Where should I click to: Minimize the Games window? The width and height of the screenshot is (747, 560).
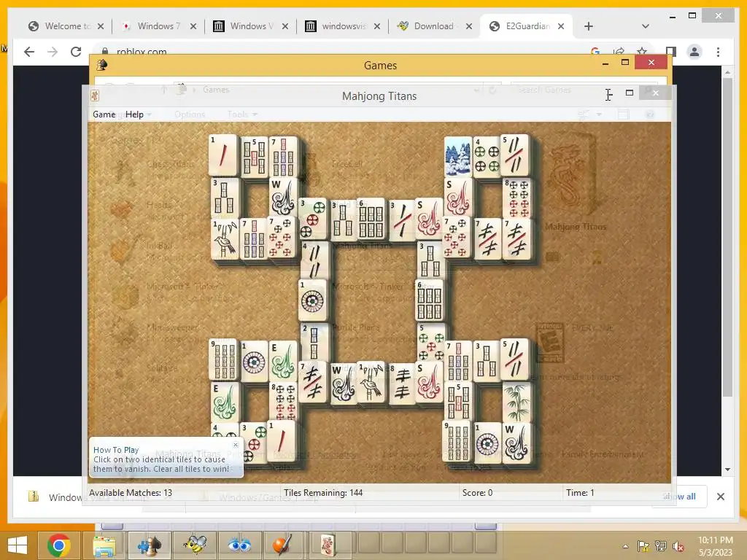(605, 63)
